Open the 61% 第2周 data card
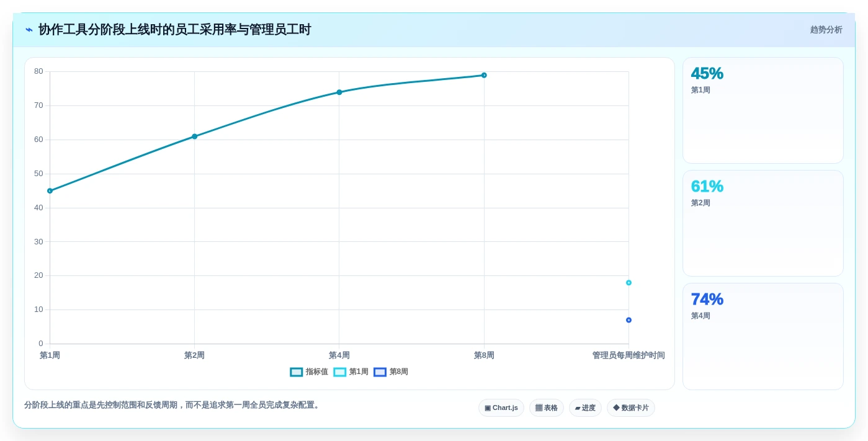 tap(763, 223)
